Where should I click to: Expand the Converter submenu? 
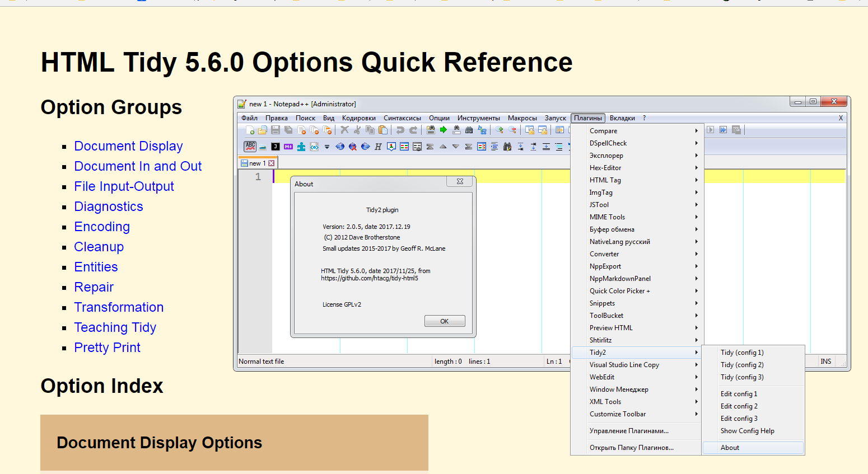(x=636, y=254)
